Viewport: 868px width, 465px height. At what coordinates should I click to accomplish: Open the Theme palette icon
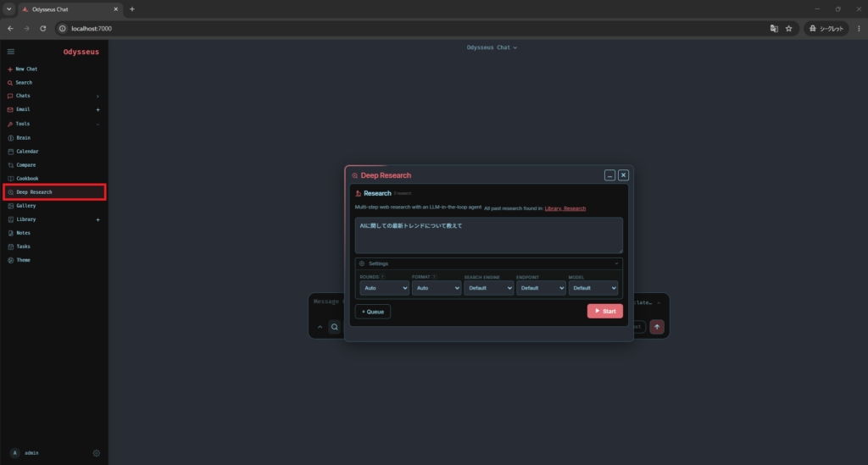pos(10,260)
